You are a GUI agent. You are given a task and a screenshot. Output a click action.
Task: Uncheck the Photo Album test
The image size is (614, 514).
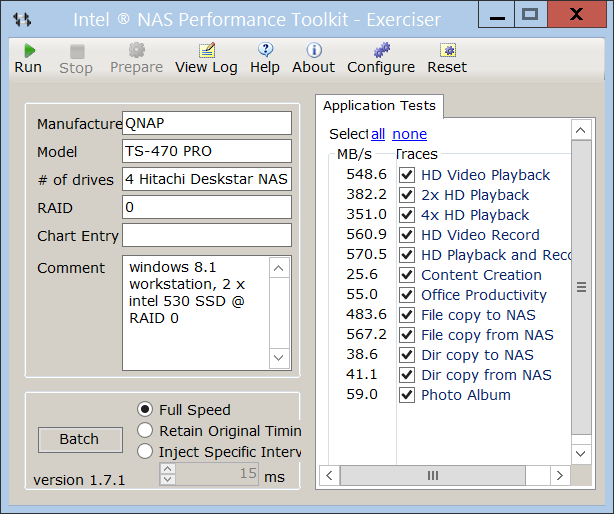coord(407,395)
